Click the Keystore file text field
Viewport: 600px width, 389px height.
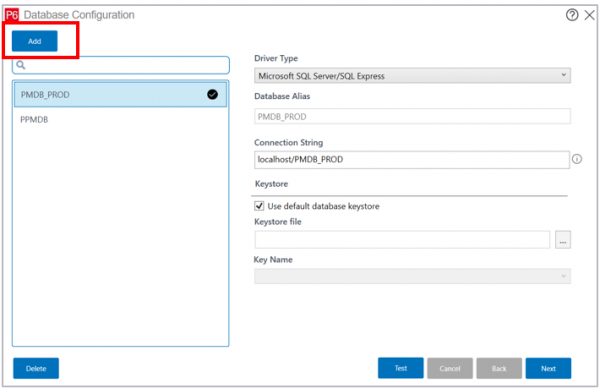click(x=402, y=239)
